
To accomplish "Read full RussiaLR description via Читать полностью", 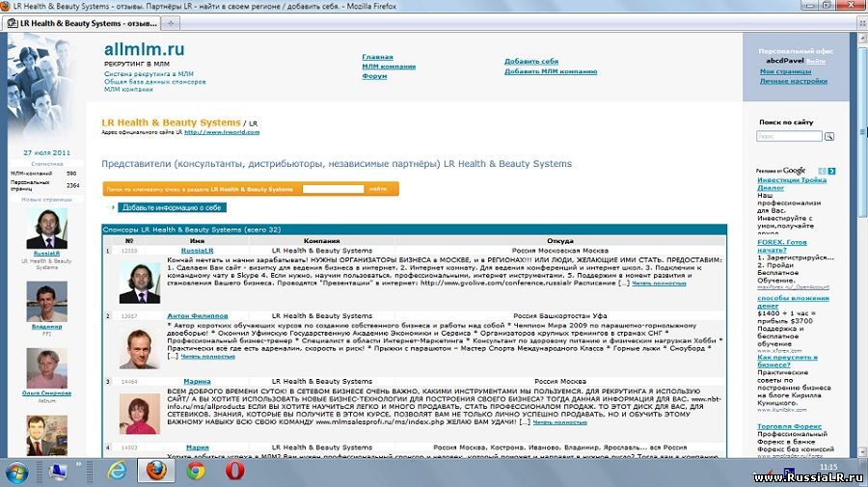I will tap(659, 284).
